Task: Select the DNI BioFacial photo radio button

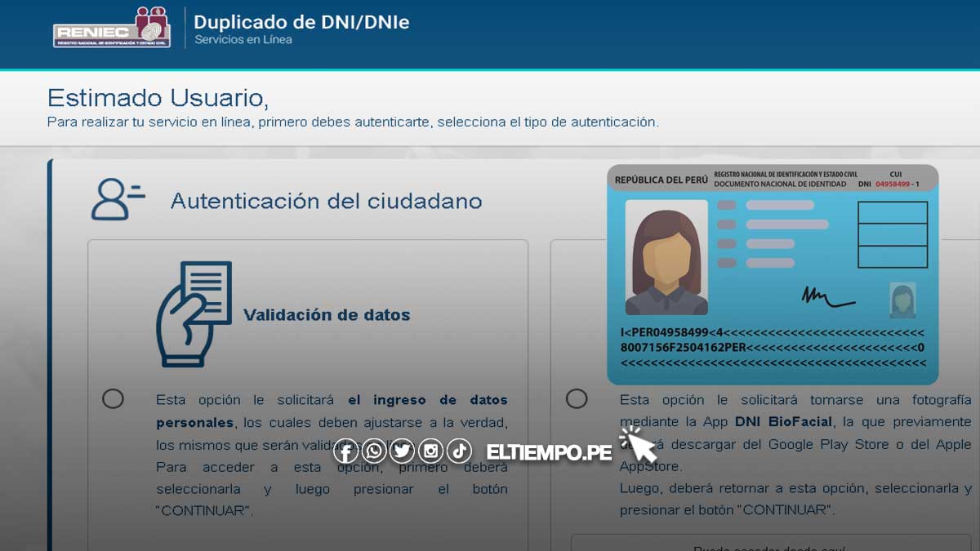Action: [x=577, y=398]
